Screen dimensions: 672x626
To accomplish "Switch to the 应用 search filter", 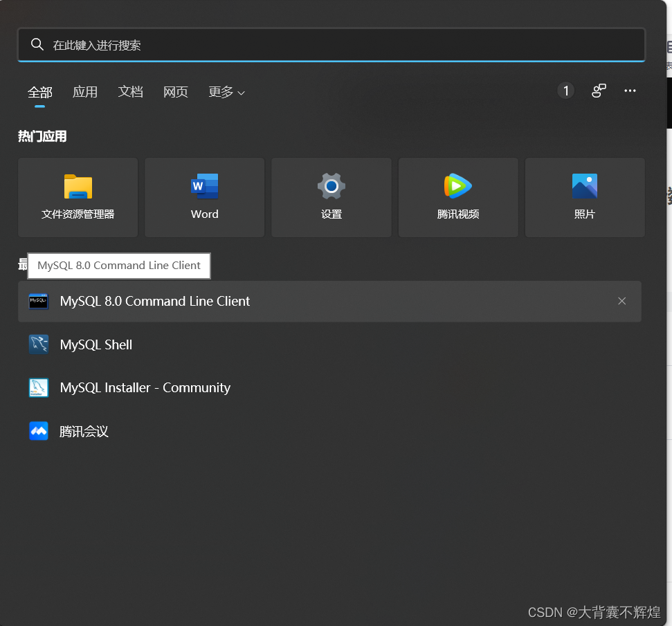I will (85, 91).
